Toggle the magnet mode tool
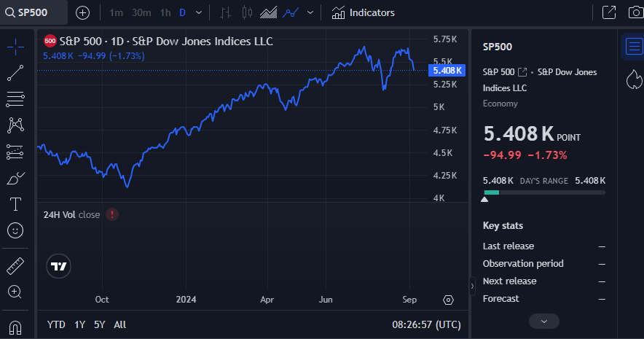This screenshot has height=339, width=644. [15, 327]
